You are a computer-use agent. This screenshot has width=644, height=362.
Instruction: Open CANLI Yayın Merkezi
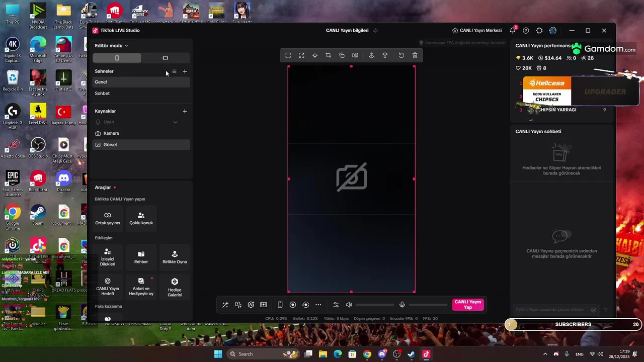[x=477, y=31]
